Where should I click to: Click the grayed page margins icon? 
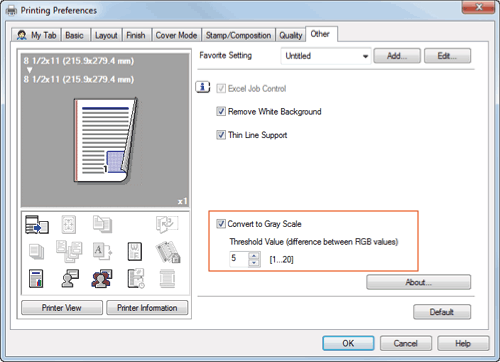pos(69,224)
